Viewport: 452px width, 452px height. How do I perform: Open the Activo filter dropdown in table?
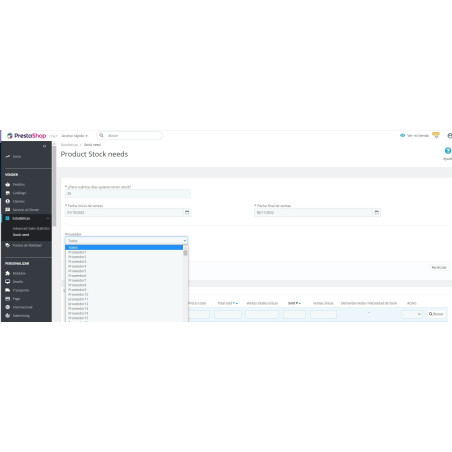pyautogui.click(x=412, y=314)
